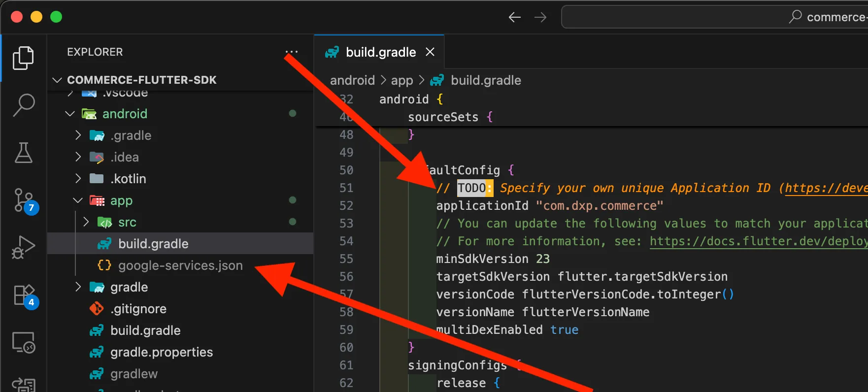The height and width of the screenshot is (392, 868).
Task: Click the gradle.properties file icon
Action: click(97, 352)
